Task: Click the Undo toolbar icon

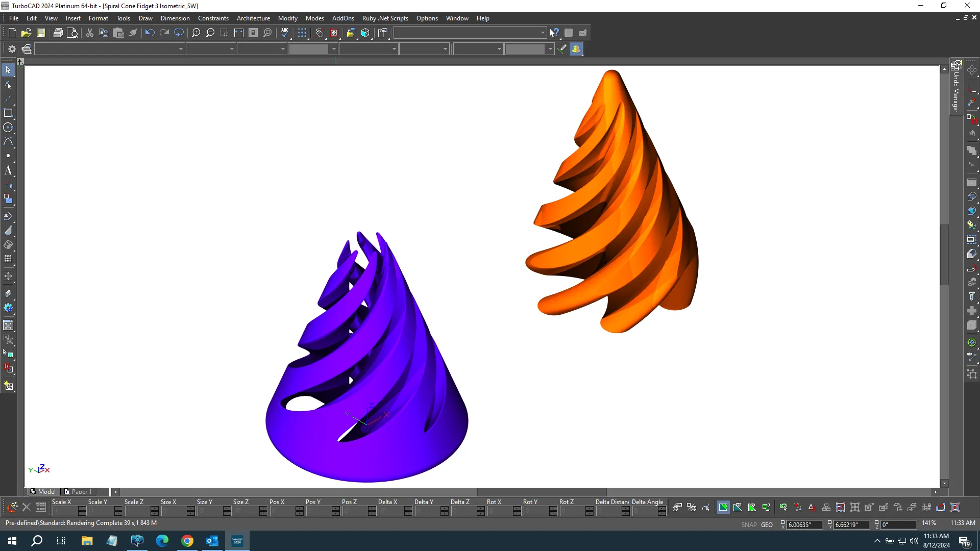Action: pos(149,33)
